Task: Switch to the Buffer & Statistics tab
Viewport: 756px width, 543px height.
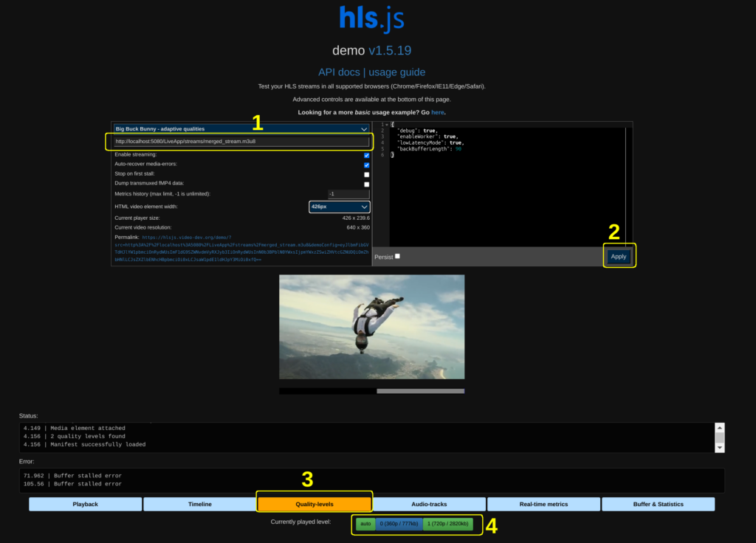Action: [x=658, y=504]
